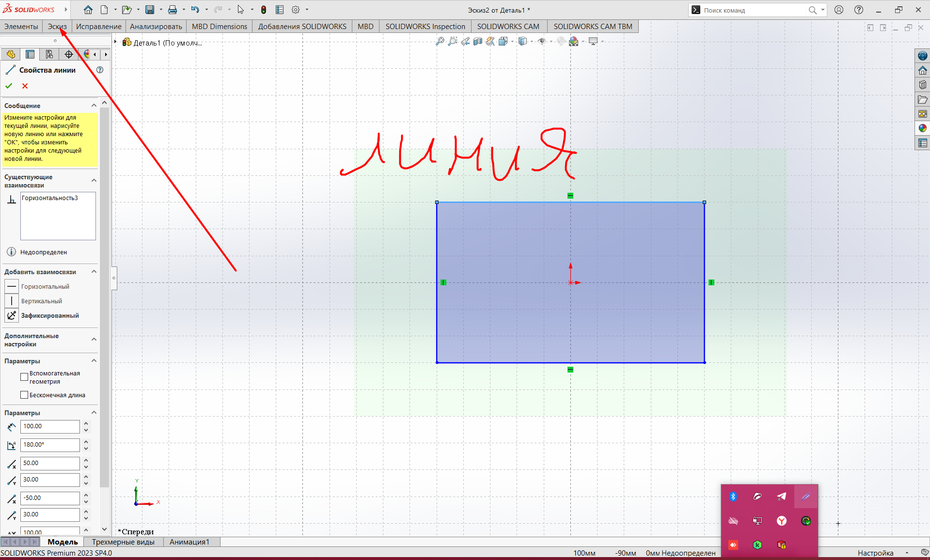Switch to the PropertyManager tab icon
The image size is (930, 560).
point(30,54)
